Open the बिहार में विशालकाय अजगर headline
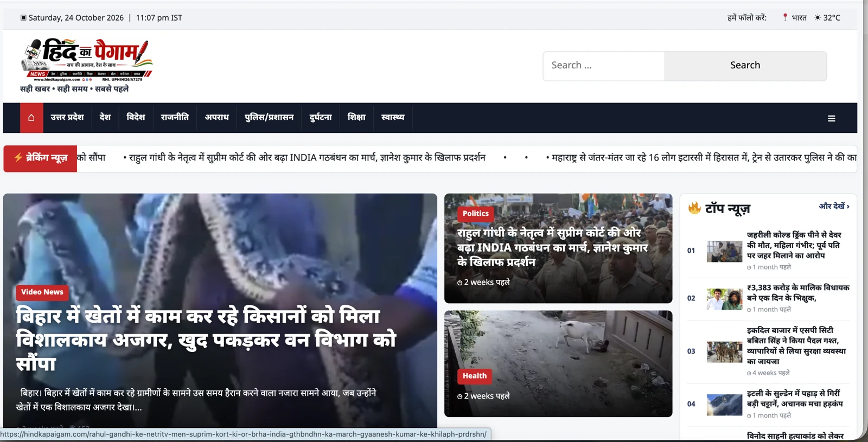 tap(206, 339)
